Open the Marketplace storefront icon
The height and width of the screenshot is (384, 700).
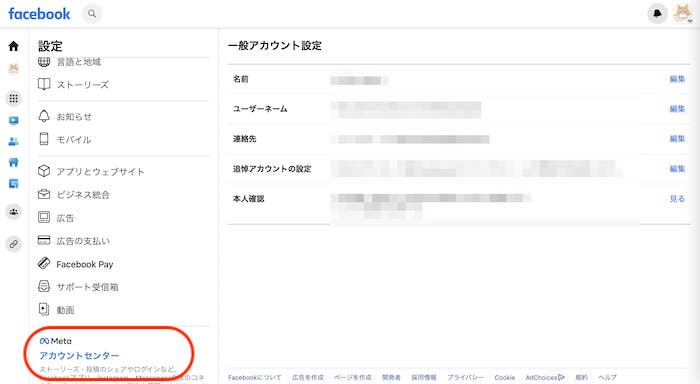(x=14, y=163)
